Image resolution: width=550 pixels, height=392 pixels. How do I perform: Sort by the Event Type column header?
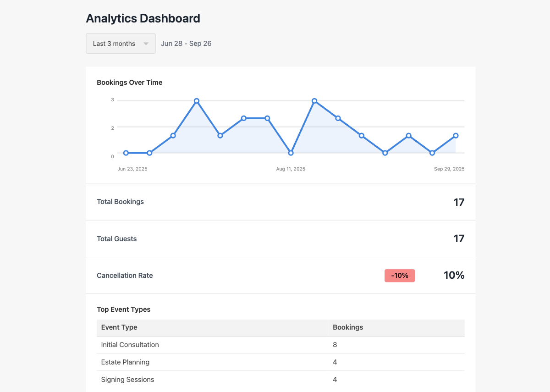pos(119,327)
